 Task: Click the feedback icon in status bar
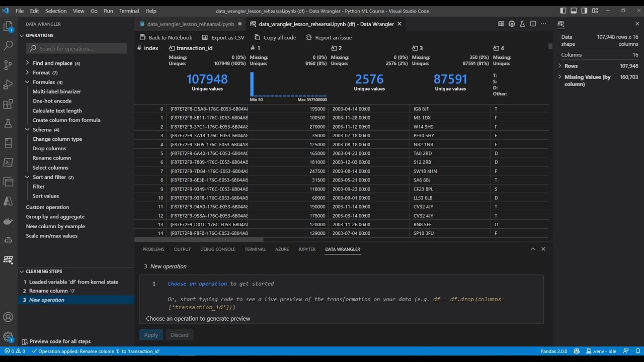(626, 351)
